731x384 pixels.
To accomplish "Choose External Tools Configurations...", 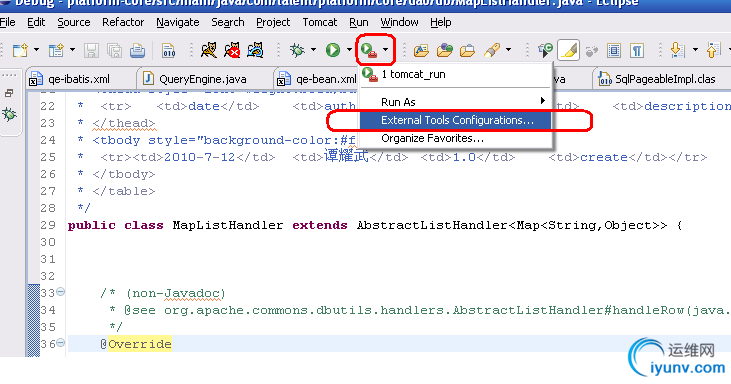I will tap(455, 120).
